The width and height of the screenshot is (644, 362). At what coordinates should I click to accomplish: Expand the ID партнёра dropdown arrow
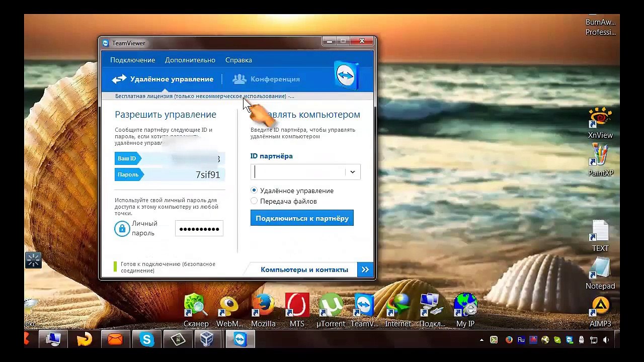click(353, 172)
